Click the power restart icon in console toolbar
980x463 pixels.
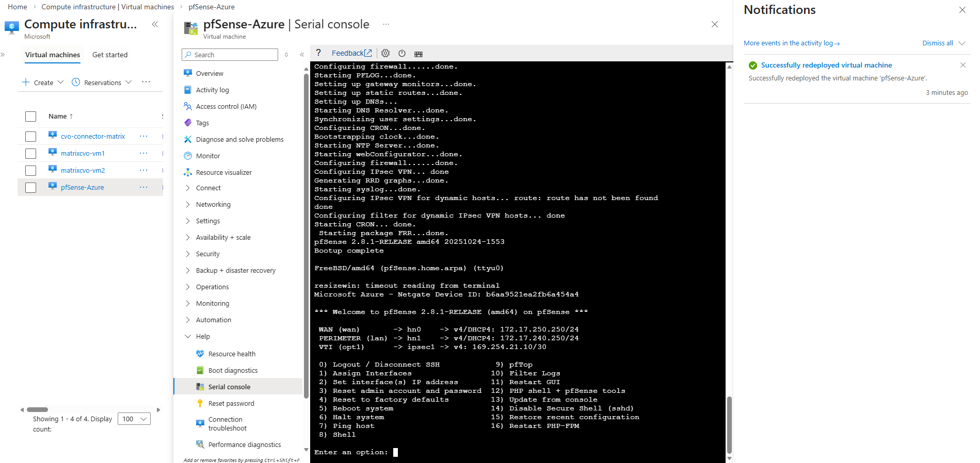[x=402, y=53]
